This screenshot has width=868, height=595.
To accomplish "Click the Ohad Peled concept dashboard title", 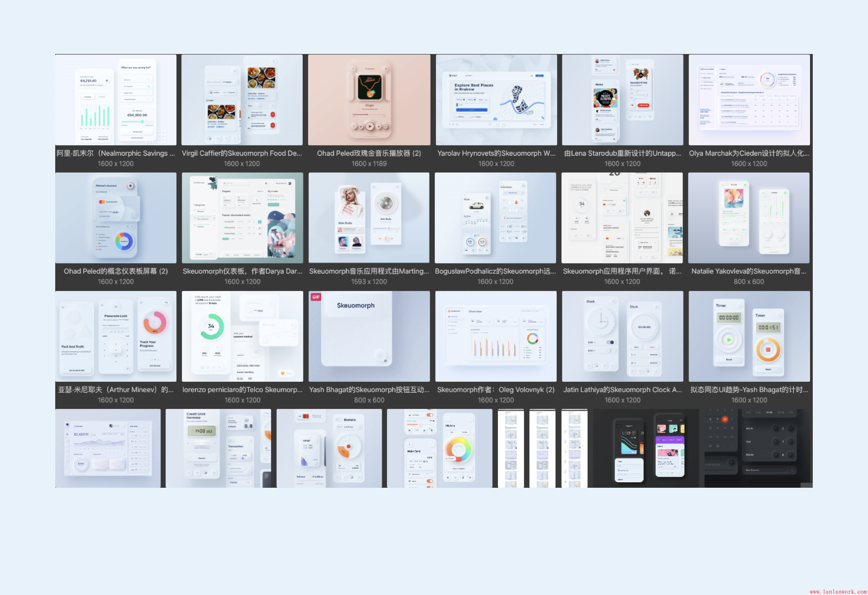I will pos(116,271).
